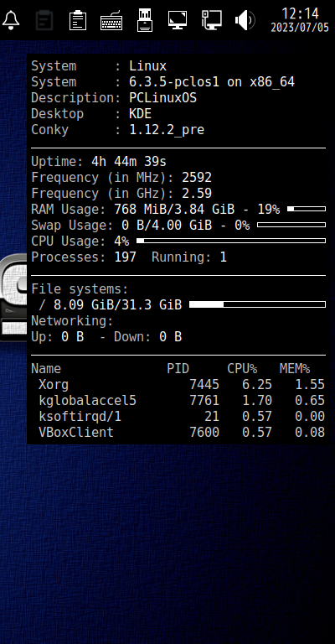Open the USB removable device icon
Viewport: 335px width, 644px height.
(145, 20)
